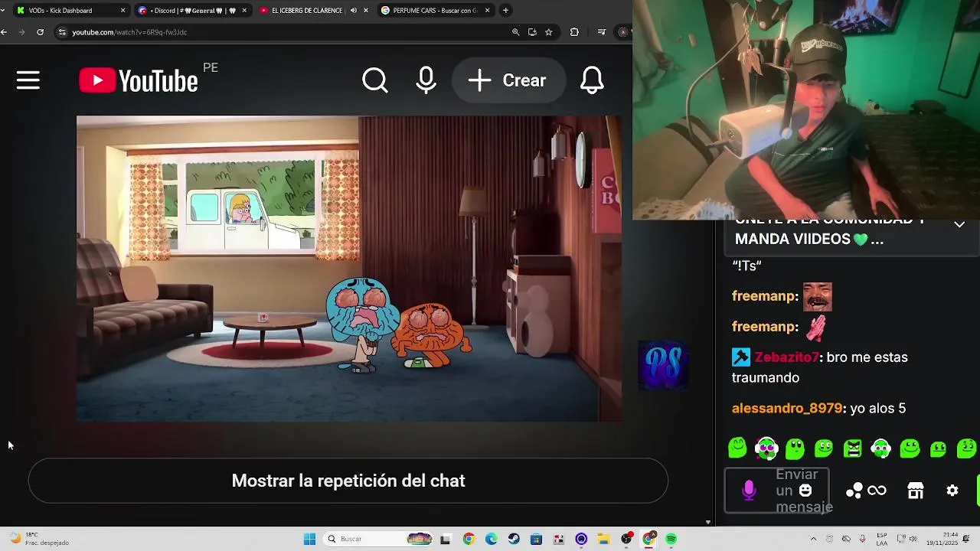Select the first smiling green emote
Viewport: 980px width, 551px height.
click(737, 448)
